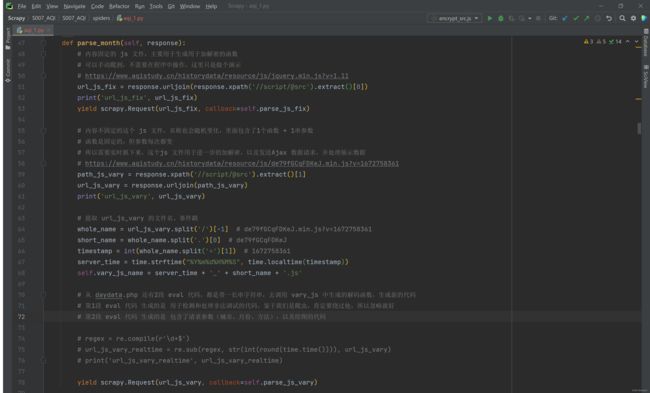Open the Window menu
The height and width of the screenshot is (393, 650).
click(190, 6)
